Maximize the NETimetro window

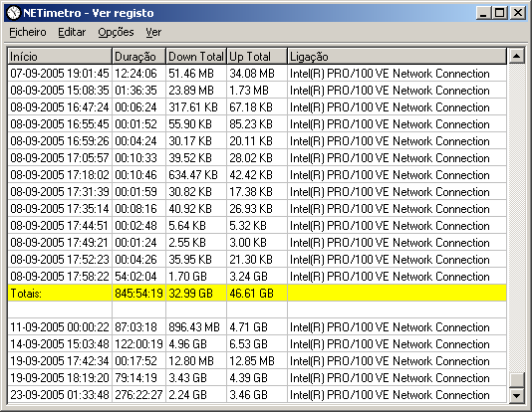pyautogui.click(x=500, y=13)
